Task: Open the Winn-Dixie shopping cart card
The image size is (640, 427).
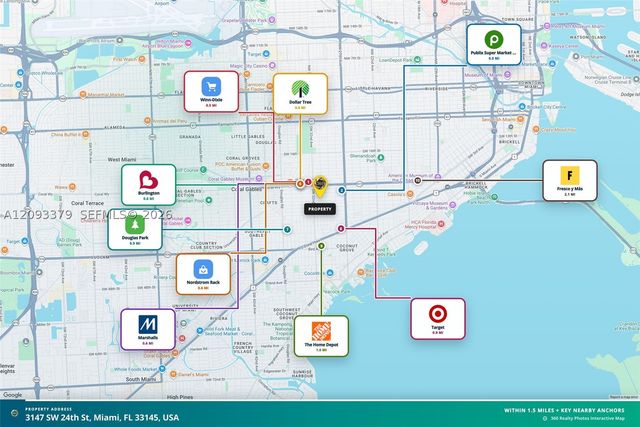Action: tap(211, 91)
